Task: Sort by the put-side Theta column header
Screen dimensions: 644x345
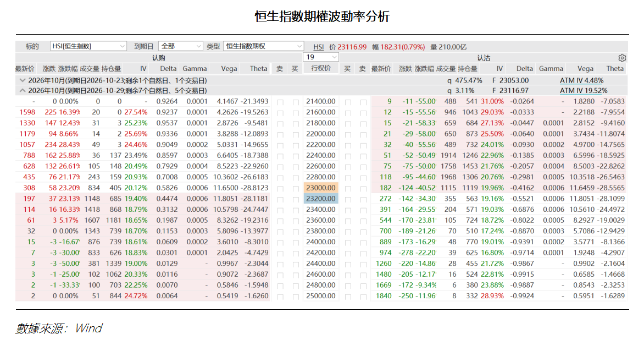Action: coord(615,69)
